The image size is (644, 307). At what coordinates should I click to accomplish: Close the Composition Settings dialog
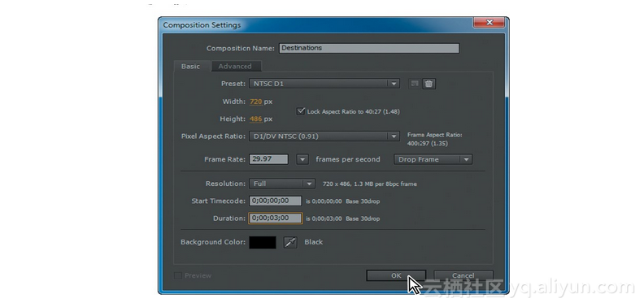tap(489, 23)
